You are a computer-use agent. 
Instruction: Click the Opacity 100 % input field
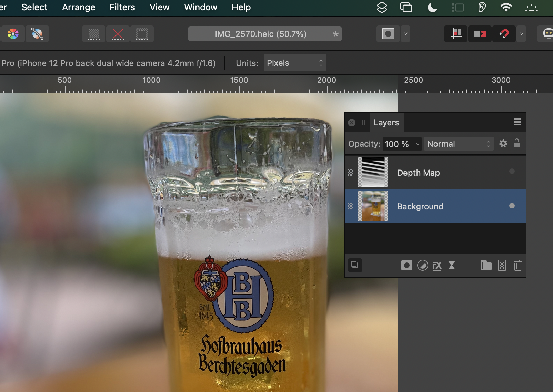coord(398,144)
